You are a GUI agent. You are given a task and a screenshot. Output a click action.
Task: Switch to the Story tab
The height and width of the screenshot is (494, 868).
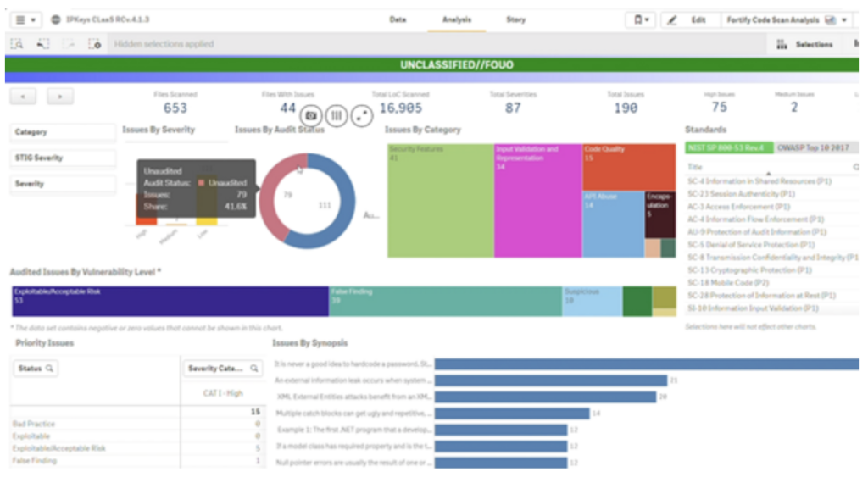click(x=515, y=19)
